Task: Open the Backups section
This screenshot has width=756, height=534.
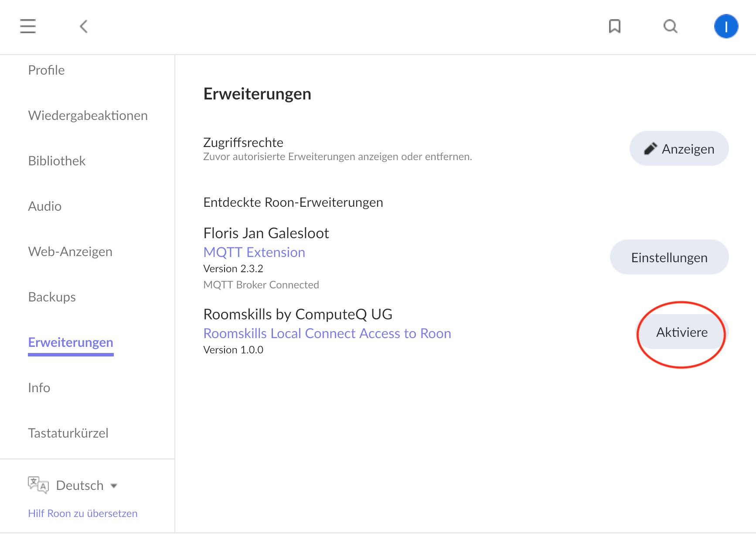Action: tap(52, 297)
